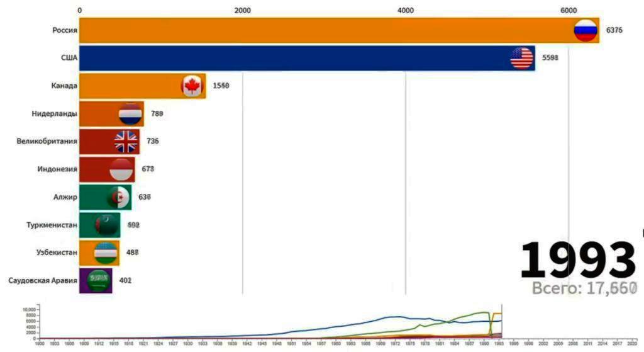Click the year 1900 on the timeline axis
Image resolution: width=644 pixels, height=352 pixels.
pos(40,343)
